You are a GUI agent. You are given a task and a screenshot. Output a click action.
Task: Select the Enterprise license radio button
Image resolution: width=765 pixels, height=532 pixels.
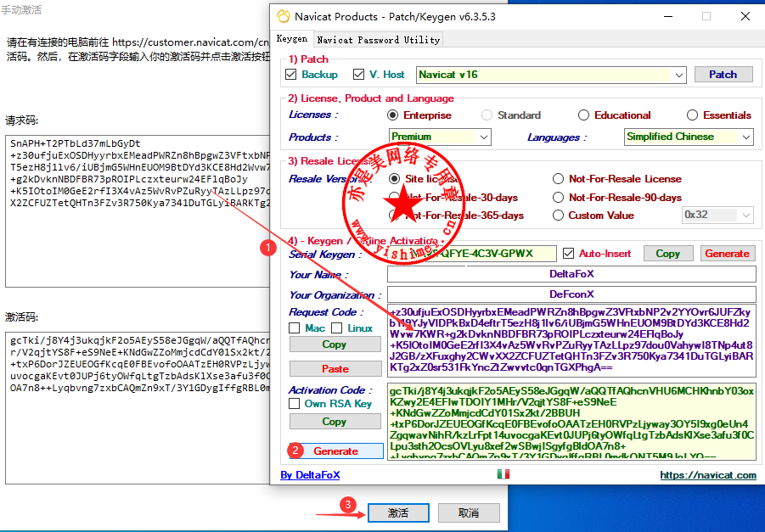[393, 115]
